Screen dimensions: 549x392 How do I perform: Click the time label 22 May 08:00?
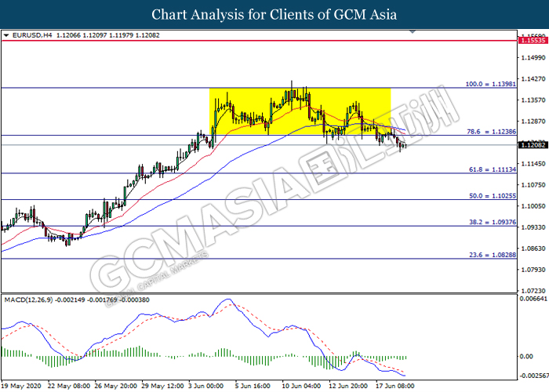pyautogui.click(x=69, y=386)
